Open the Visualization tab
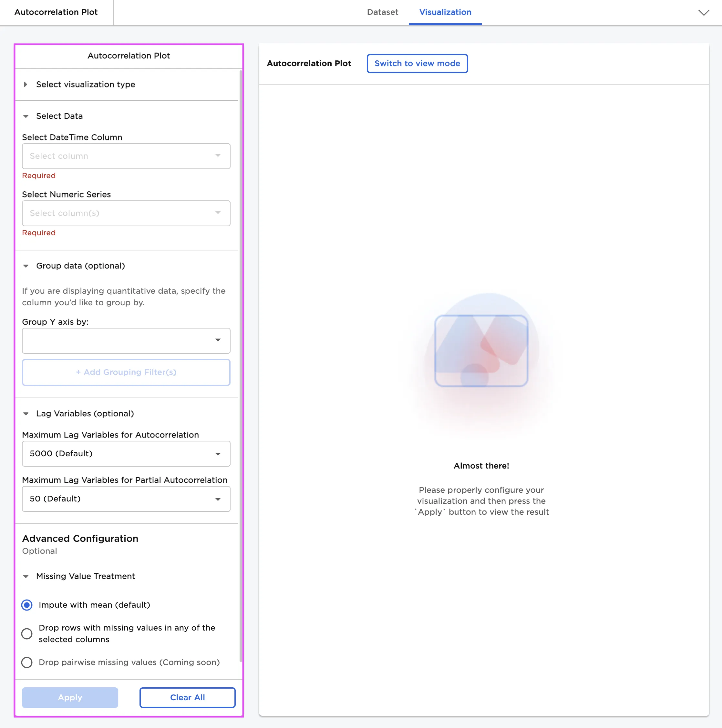The height and width of the screenshot is (728, 722). click(445, 13)
